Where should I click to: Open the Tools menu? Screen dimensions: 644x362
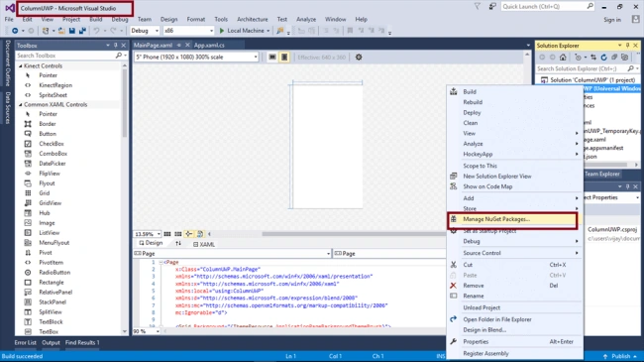[221, 19]
